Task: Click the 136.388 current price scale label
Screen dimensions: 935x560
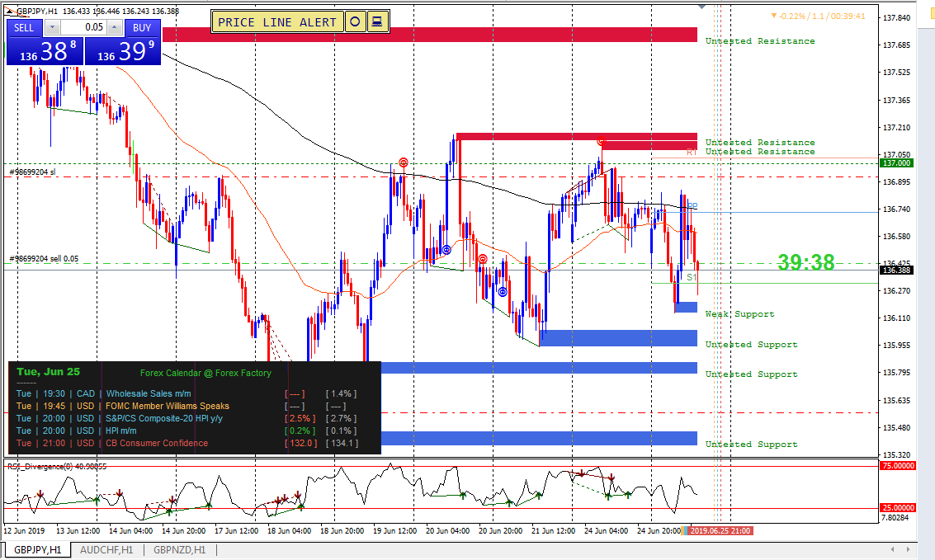Action: 896,271
